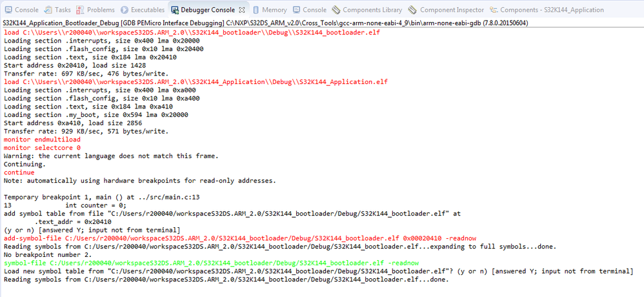Switch to the second Console tab
Screen dimensions: 644x297
point(310,10)
